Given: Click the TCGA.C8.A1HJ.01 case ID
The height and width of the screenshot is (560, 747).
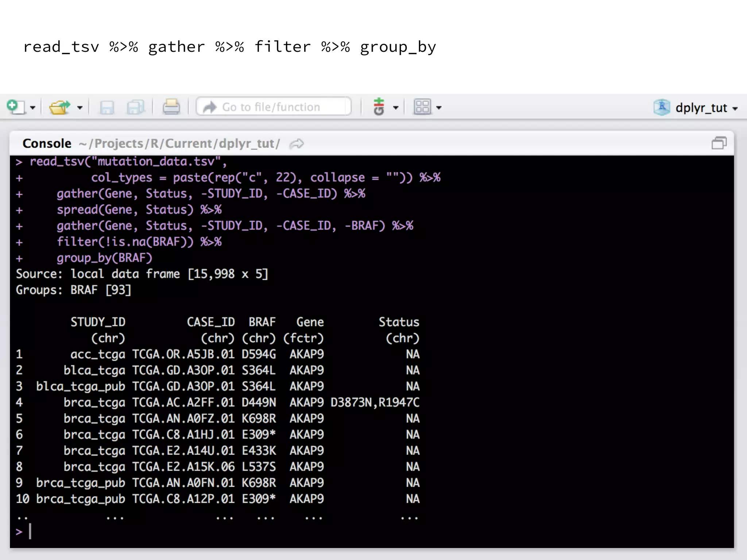Looking at the screenshot, I should pos(183,434).
